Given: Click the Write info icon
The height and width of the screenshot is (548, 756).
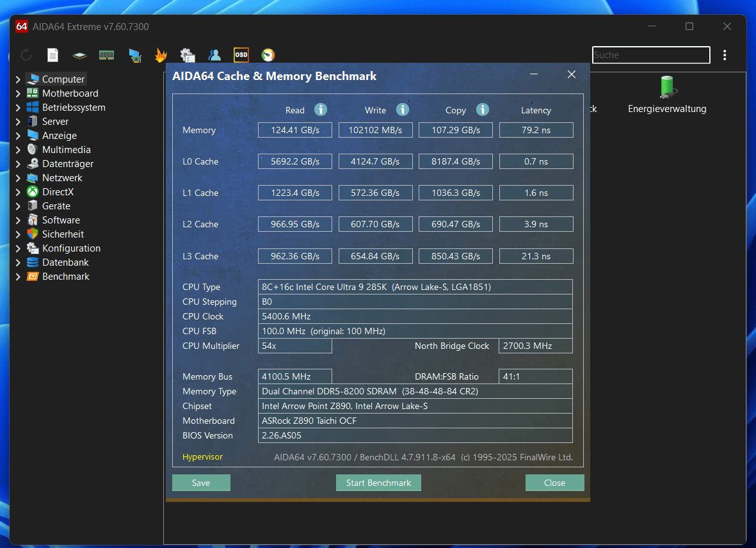Looking at the screenshot, I should [403, 109].
